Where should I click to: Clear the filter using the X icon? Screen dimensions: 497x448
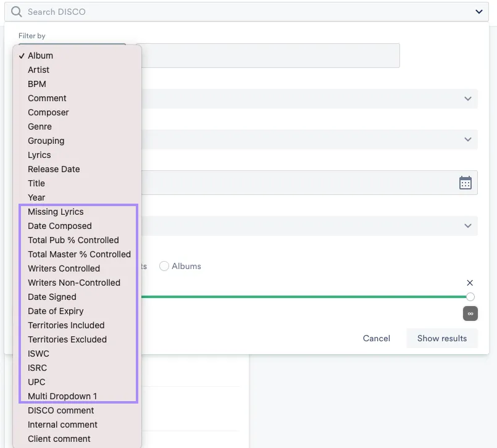(x=470, y=282)
